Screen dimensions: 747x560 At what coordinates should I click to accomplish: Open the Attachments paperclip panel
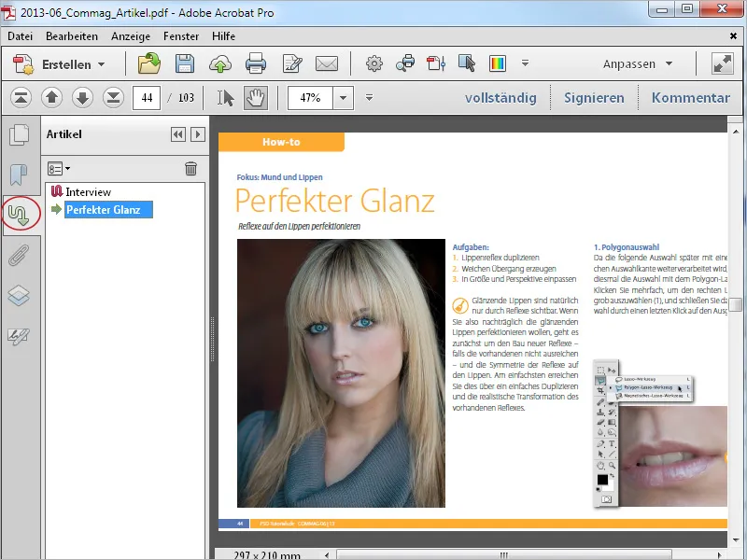(x=19, y=256)
